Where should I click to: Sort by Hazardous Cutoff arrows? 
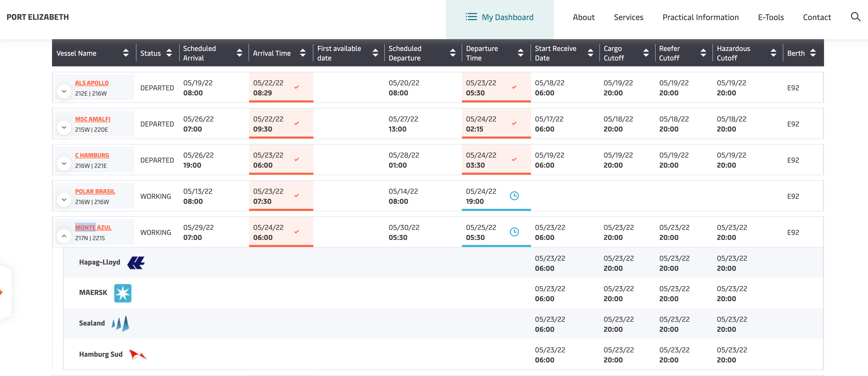coord(773,53)
